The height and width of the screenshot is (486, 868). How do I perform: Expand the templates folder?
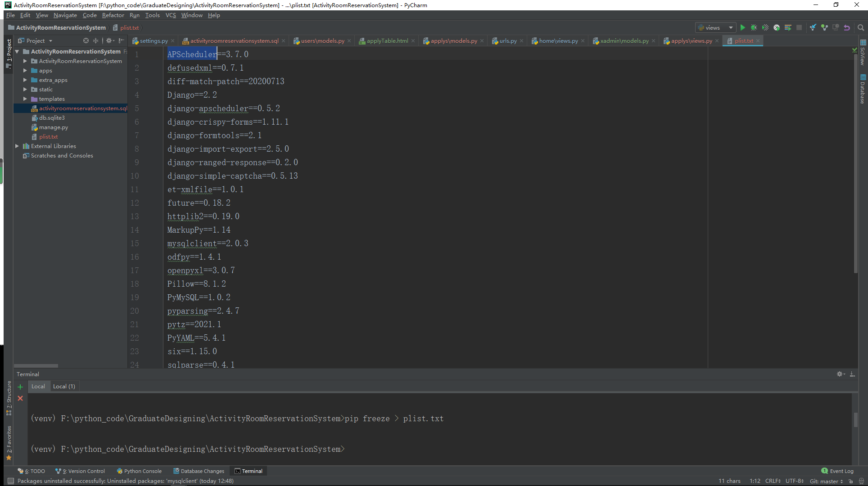coord(25,99)
